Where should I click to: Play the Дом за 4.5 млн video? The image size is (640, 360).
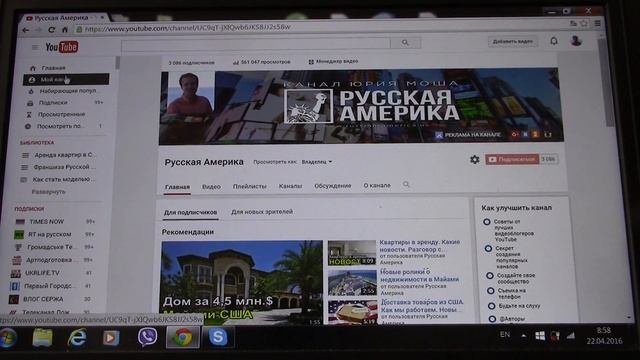coord(242,282)
